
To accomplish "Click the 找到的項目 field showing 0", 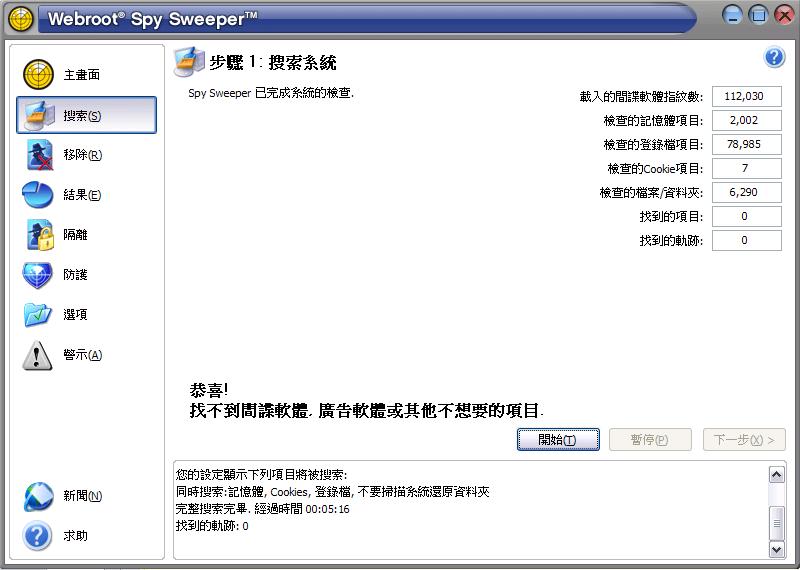I will coord(746,216).
